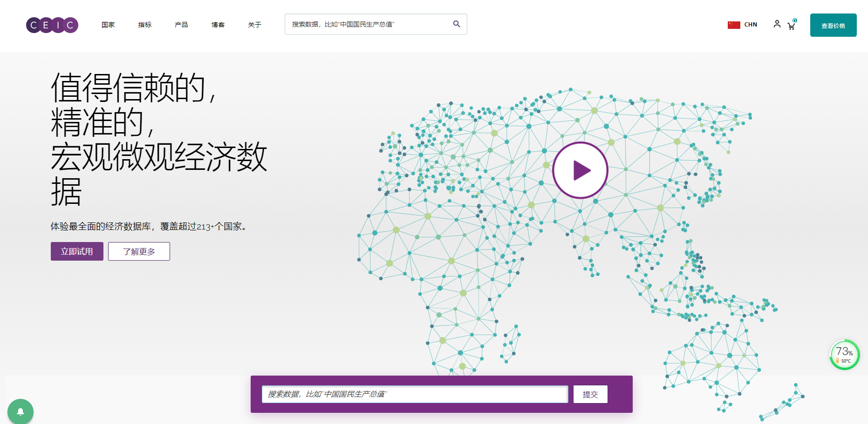Focus the purple banner search field

click(415, 394)
